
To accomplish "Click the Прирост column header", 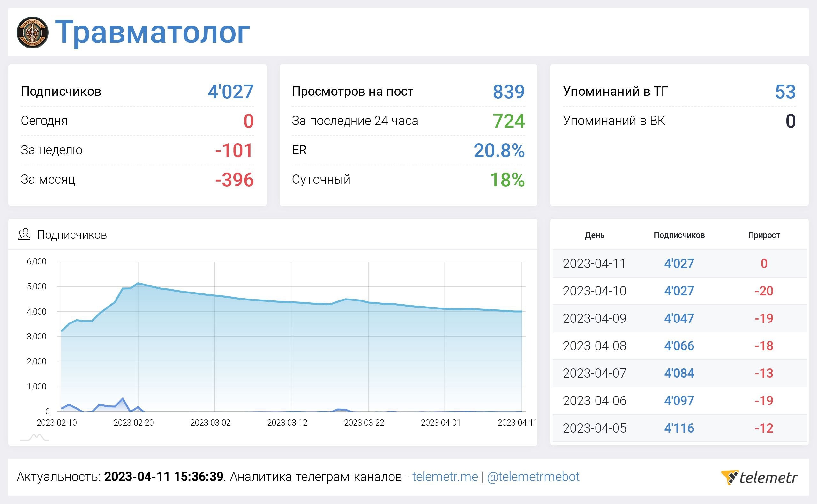I will click(x=764, y=235).
